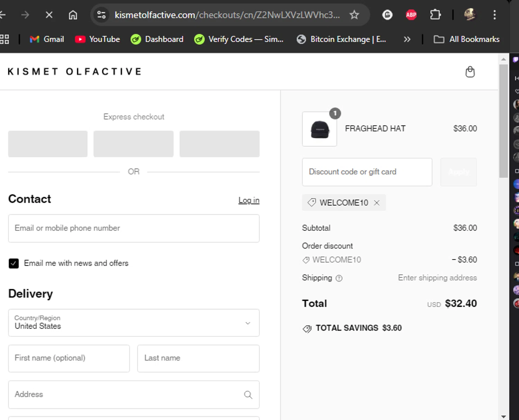This screenshot has height=420, width=519.
Task: Open site information icon in address bar
Action: tap(101, 15)
